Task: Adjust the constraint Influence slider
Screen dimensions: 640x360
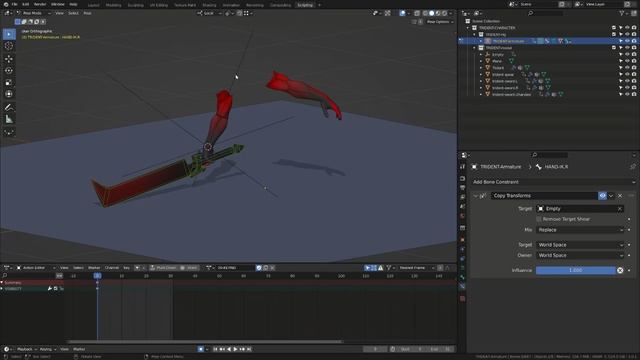Action: [x=576, y=271]
